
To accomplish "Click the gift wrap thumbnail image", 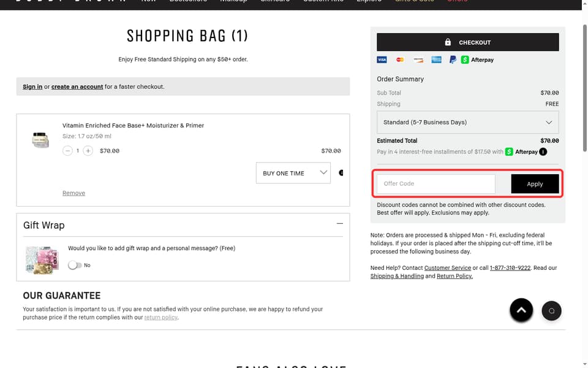I will click(42, 260).
